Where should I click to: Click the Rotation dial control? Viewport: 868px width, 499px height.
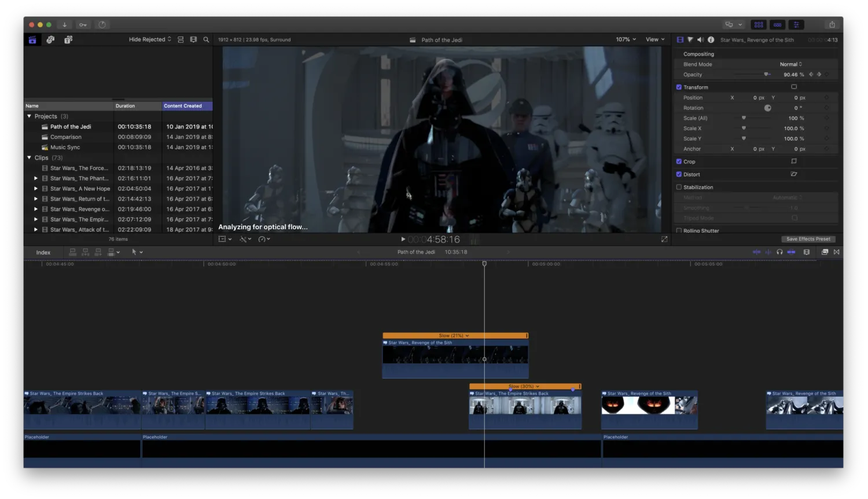click(x=768, y=108)
